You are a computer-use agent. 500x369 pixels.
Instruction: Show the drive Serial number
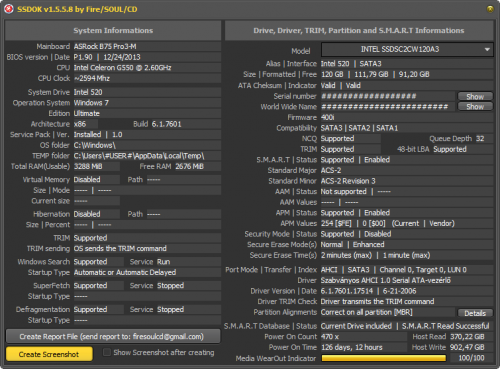475,96
